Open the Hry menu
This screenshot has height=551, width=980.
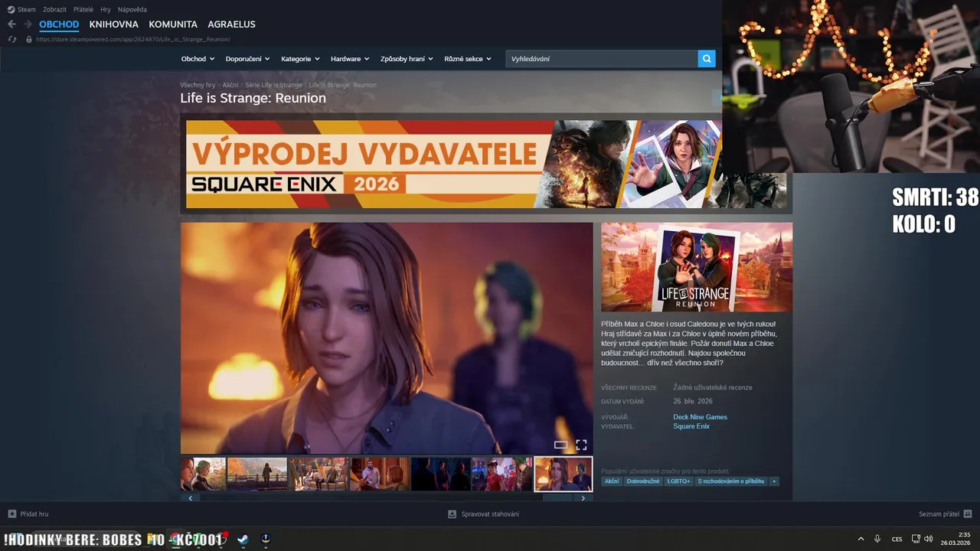(106, 9)
